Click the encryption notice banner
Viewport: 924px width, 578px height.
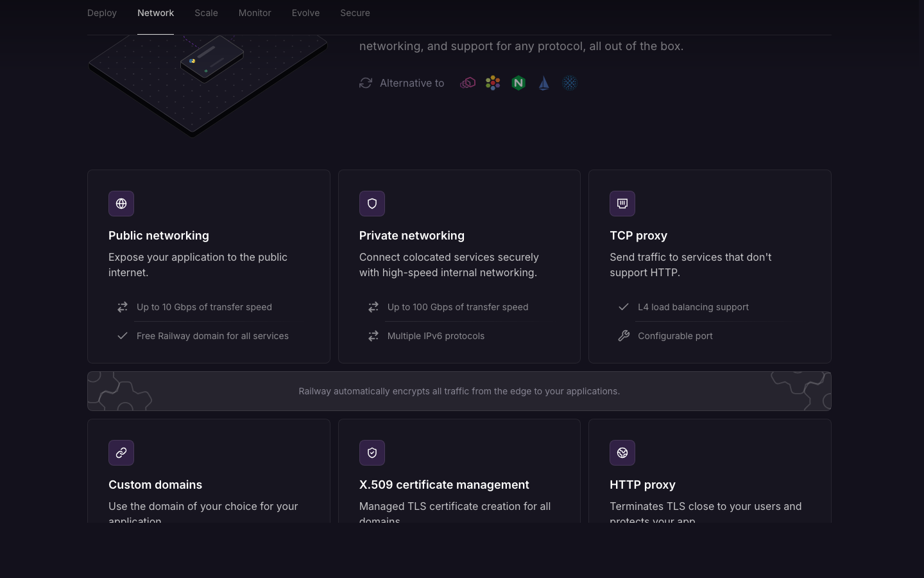tap(459, 391)
